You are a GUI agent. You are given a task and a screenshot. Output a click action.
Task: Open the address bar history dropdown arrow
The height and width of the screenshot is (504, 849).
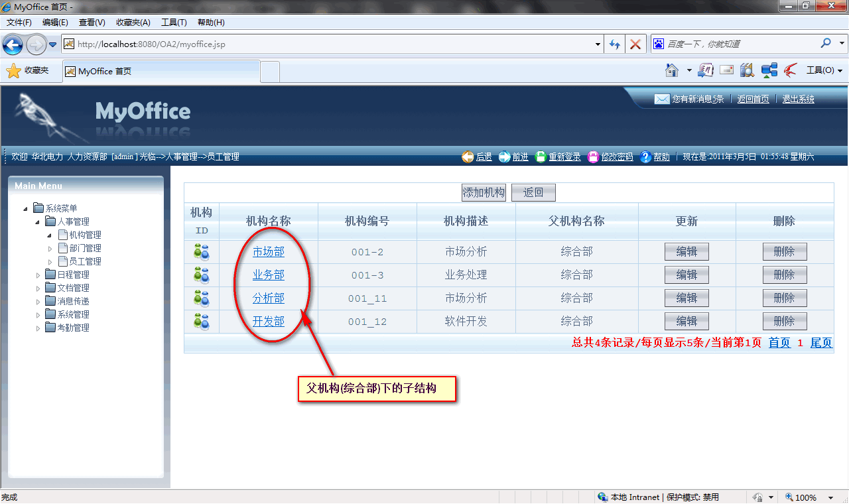click(x=598, y=44)
